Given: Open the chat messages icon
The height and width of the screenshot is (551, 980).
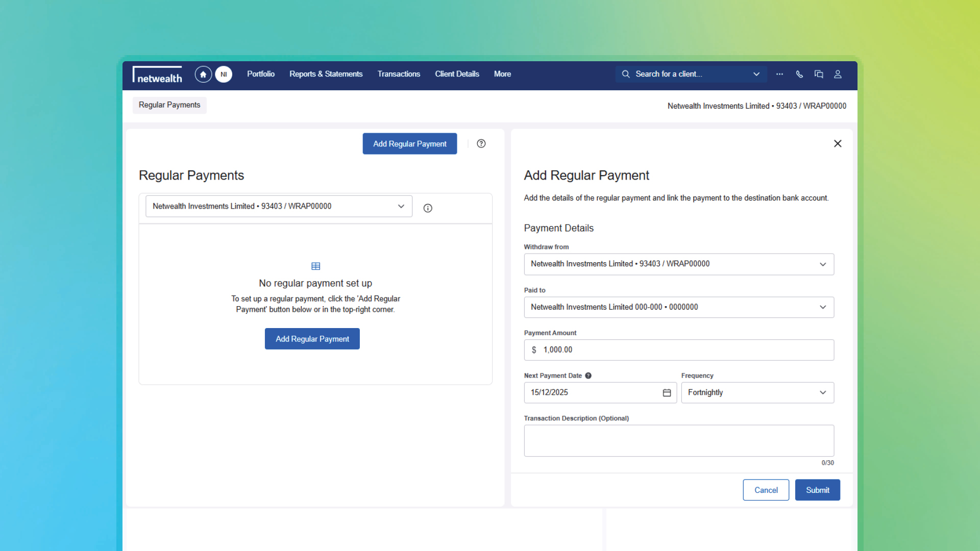Looking at the screenshot, I should point(819,74).
